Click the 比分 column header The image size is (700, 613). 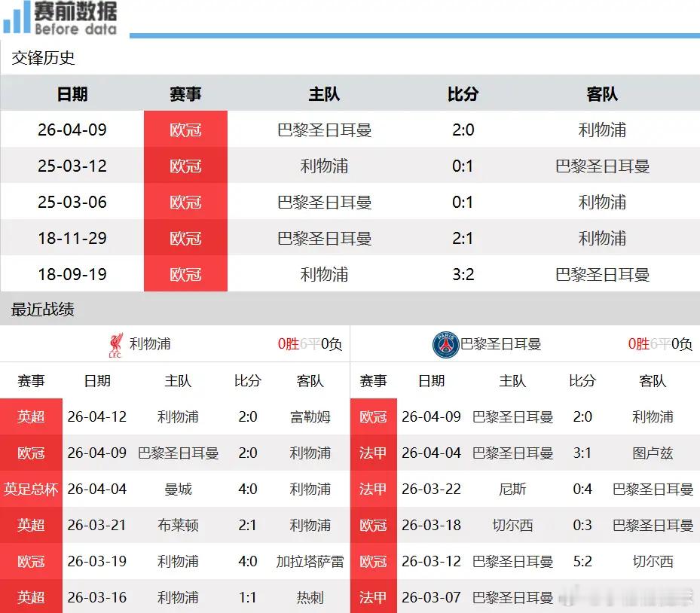463,94
